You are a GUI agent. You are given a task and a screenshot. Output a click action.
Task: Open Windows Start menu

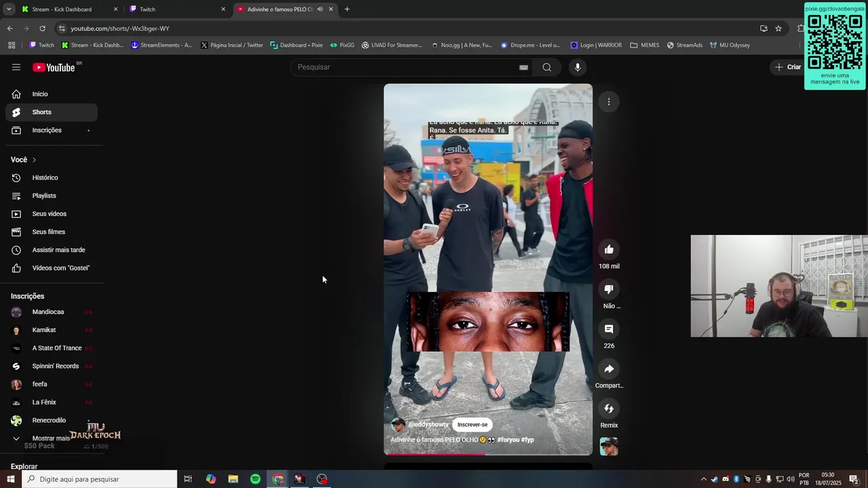[x=10, y=479]
